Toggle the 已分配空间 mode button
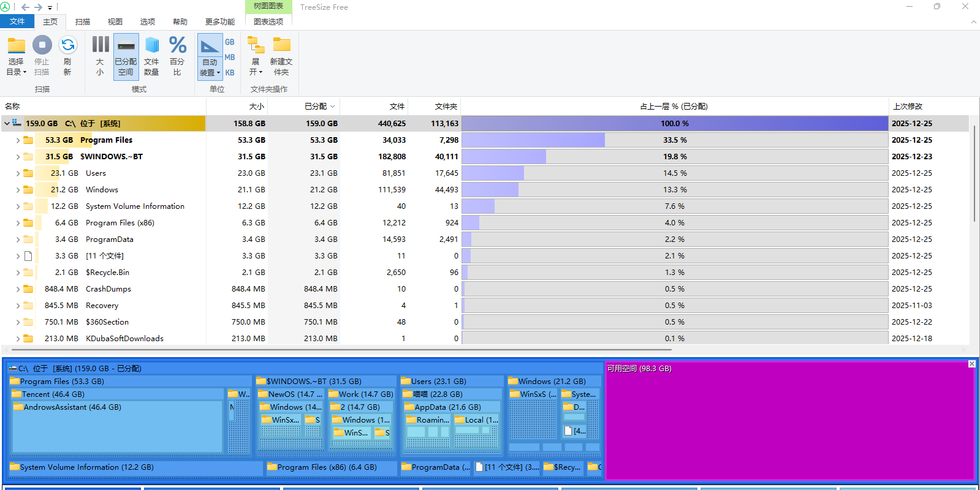The image size is (980, 490). pos(126,56)
